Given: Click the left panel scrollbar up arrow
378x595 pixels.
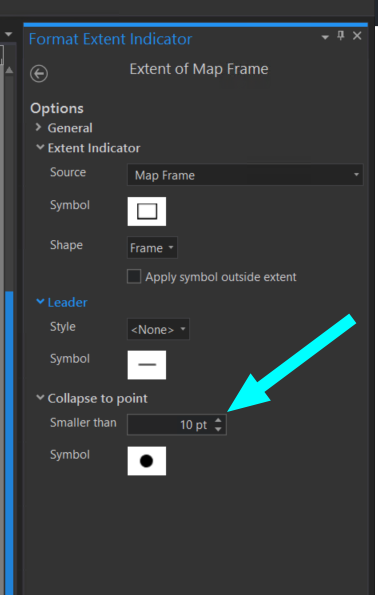Looking at the screenshot, I should [x=9, y=70].
